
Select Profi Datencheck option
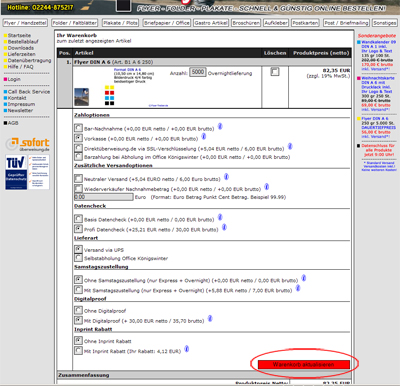coord(78,229)
